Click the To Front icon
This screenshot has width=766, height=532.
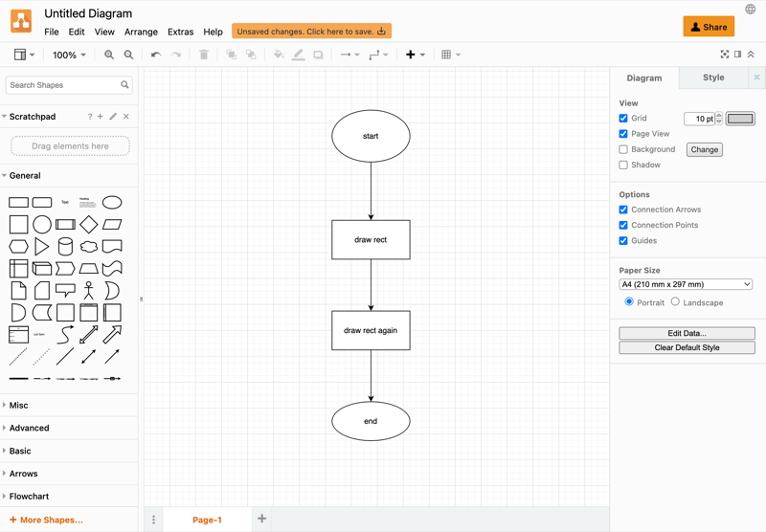point(231,55)
